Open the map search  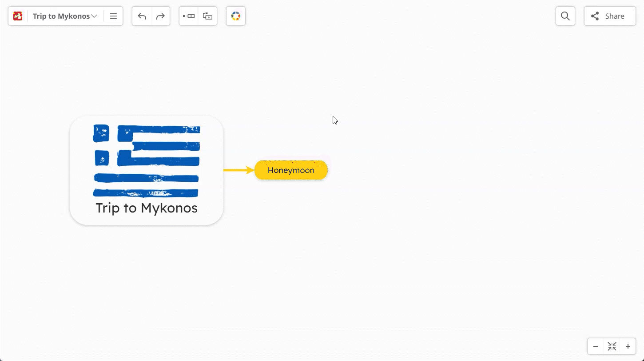[x=565, y=16]
